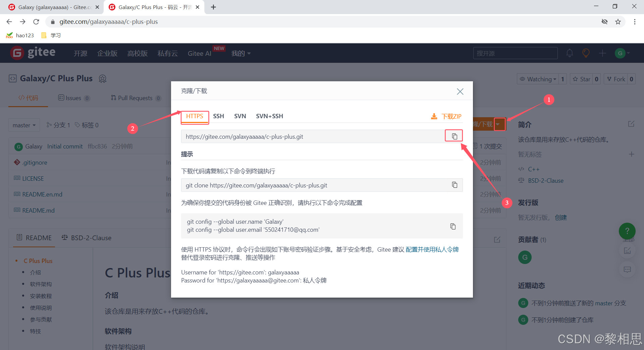This screenshot has width=644, height=350.
Task: Open the 私有云 menu item
Action: [168, 53]
